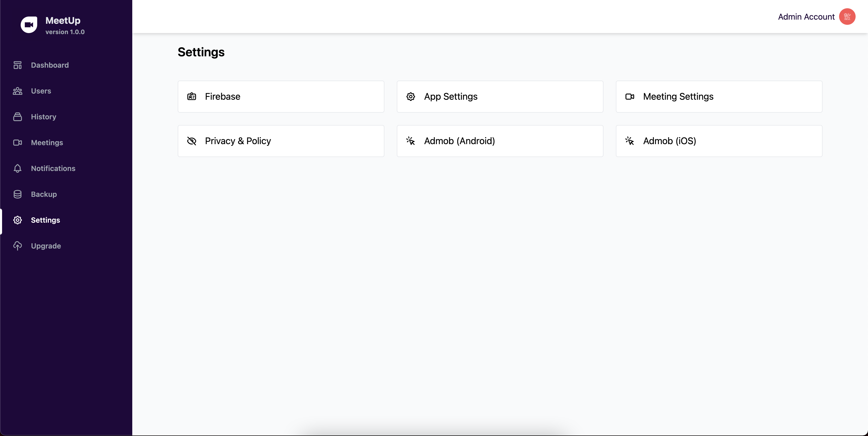The image size is (868, 436).
Task: Click the Firebase card's ID badge icon
Action: (192, 97)
